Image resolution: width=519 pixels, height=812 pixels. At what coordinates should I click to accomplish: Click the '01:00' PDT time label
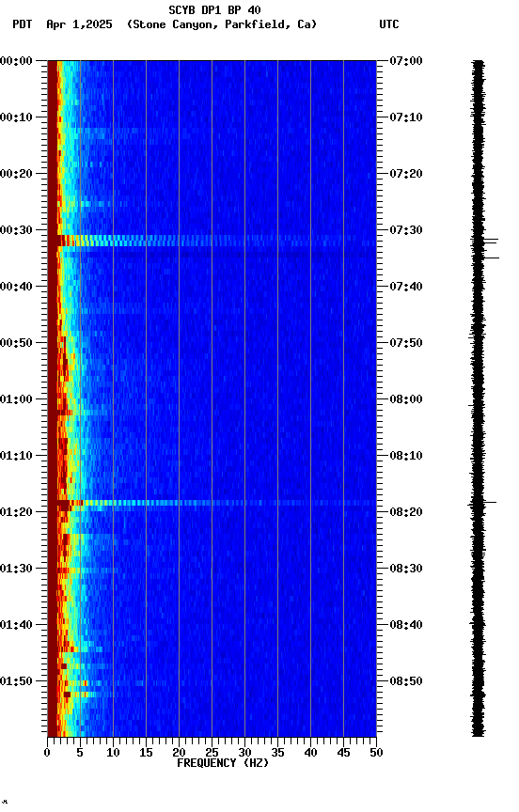pos(16,399)
